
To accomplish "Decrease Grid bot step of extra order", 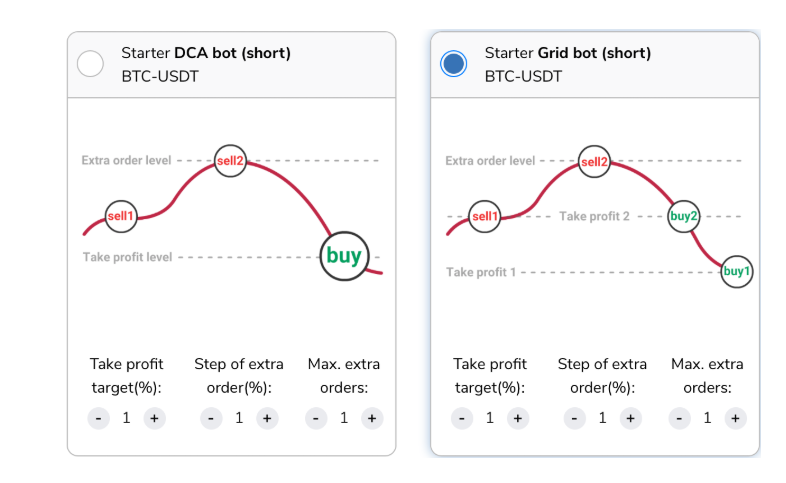I will pos(575,418).
